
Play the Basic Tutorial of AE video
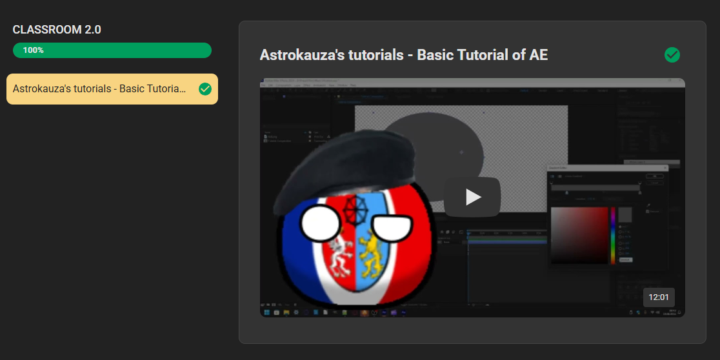pos(472,197)
